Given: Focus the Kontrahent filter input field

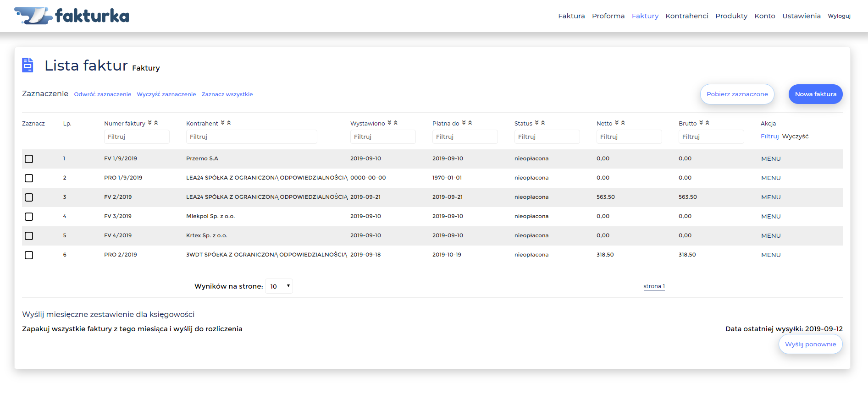Looking at the screenshot, I should [251, 137].
